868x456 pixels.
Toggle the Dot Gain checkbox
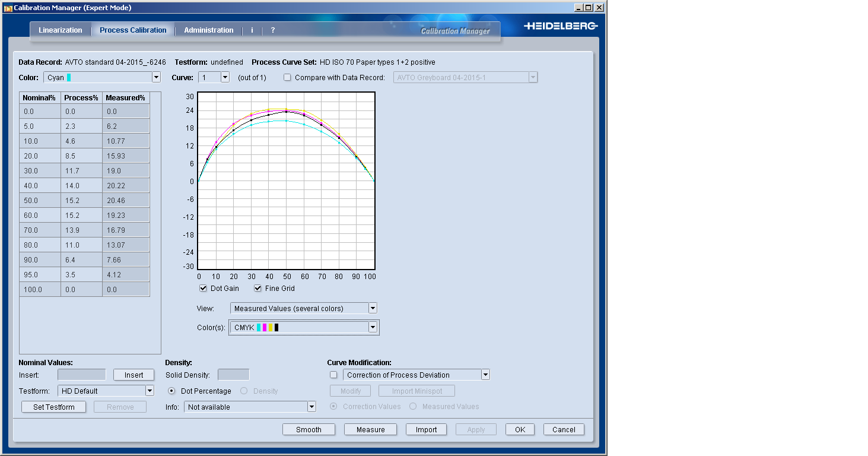tap(204, 289)
